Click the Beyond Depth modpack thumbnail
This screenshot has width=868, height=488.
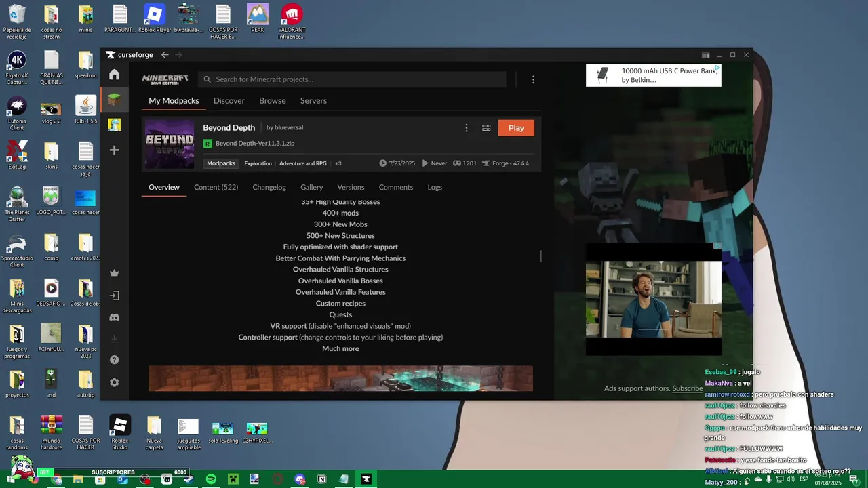(x=170, y=144)
